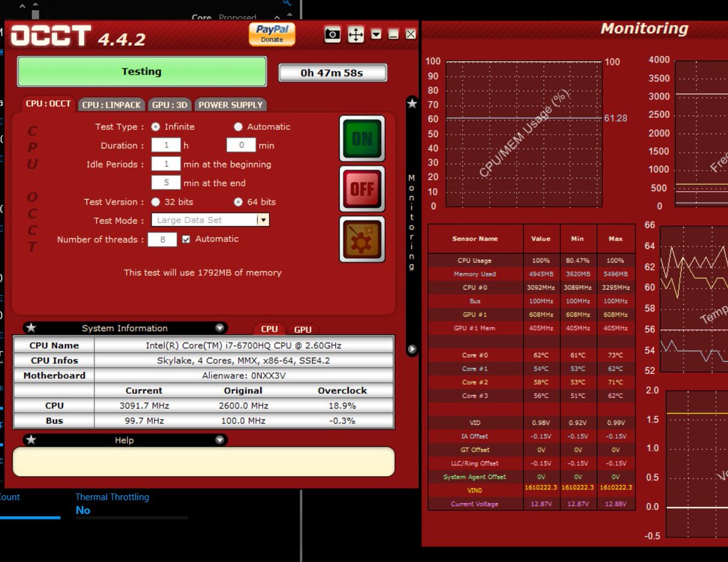Screen dimensions: 728x562
Task: Open the OCCT title bar dropdown arrow
Action: [x=376, y=35]
